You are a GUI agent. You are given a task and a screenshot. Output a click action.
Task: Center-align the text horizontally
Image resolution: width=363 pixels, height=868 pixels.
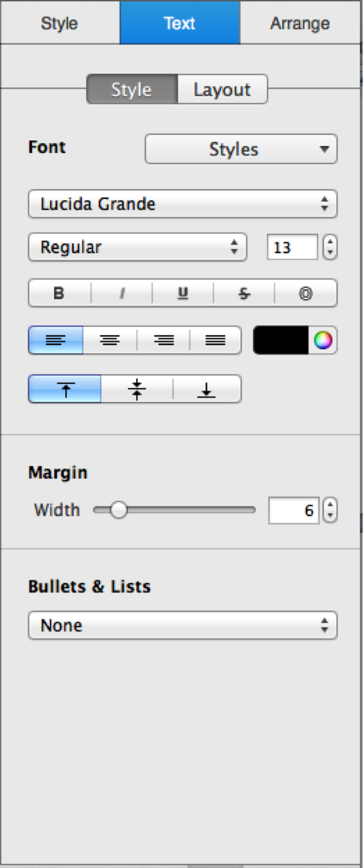tap(110, 341)
